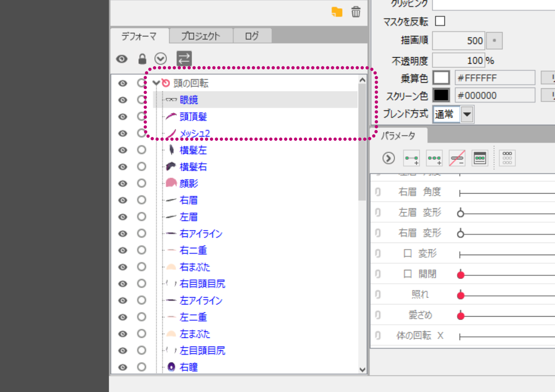The image size is (555, 392).
Task: Click the lock icon in deformer toolbar
Action: pyautogui.click(x=142, y=58)
